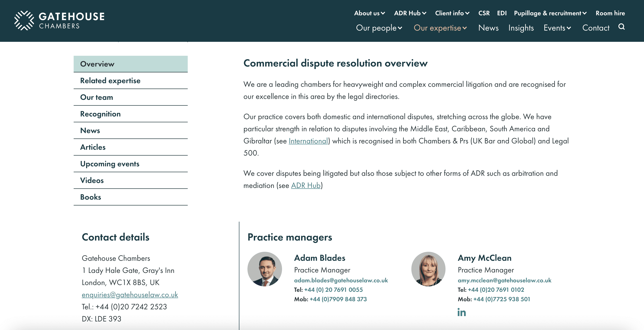Call Amy McClean's Tel number
644x330 pixels.
pos(496,290)
